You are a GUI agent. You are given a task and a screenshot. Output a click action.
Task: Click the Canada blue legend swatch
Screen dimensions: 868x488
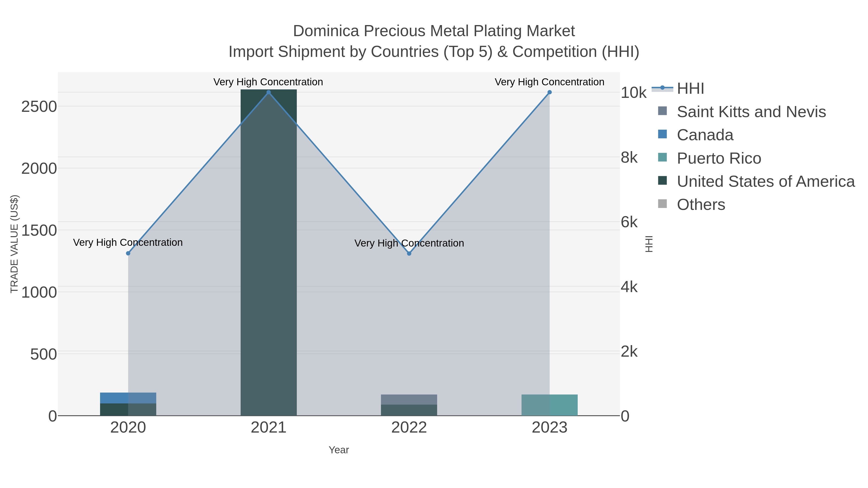click(663, 134)
